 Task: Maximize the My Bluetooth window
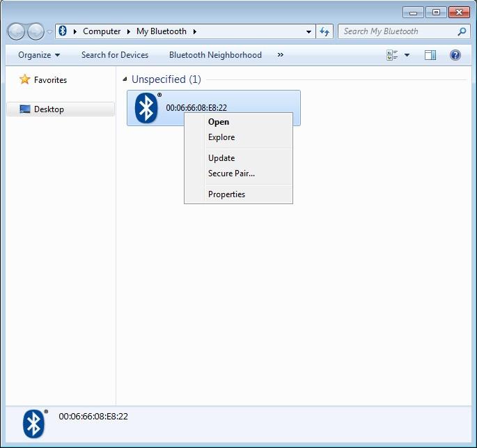coord(436,13)
